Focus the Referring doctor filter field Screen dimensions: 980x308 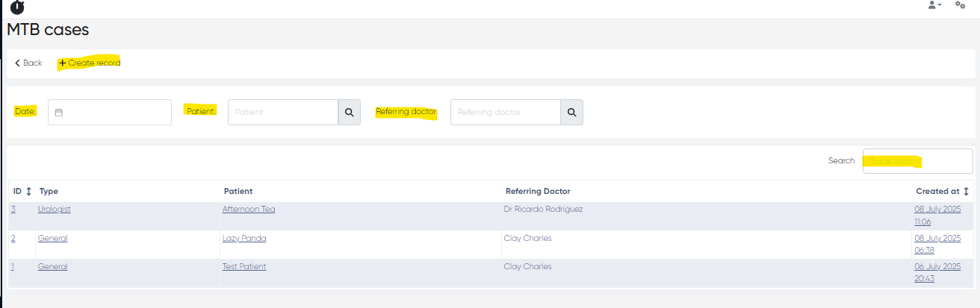tap(506, 113)
